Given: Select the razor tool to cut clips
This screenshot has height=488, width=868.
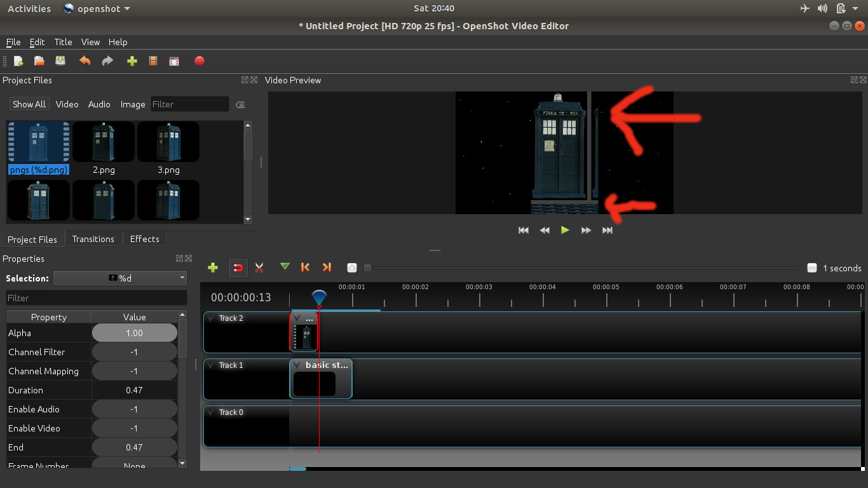Looking at the screenshot, I should click(x=259, y=268).
